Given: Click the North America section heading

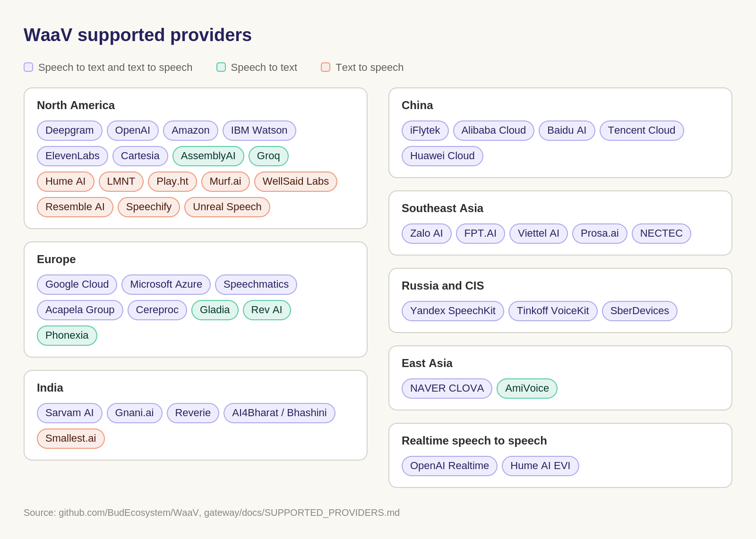Looking at the screenshot, I should point(76,105).
